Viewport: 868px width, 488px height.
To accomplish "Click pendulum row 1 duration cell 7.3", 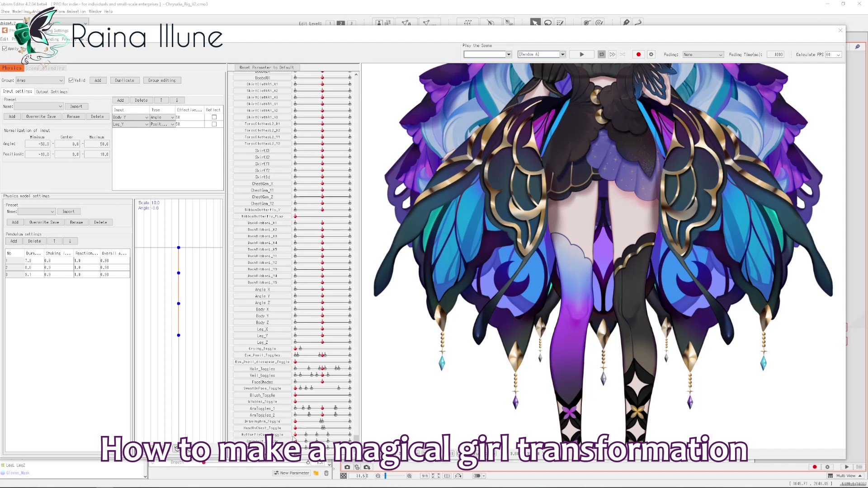I will (x=34, y=261).
